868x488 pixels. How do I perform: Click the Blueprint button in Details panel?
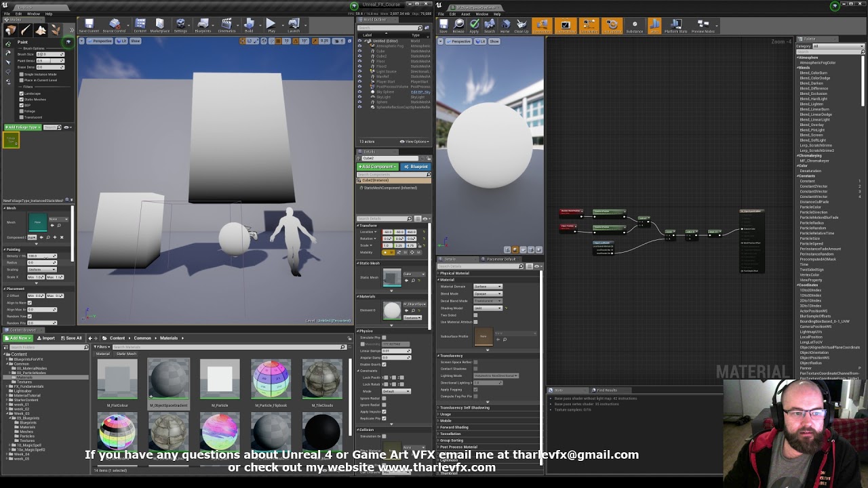pos(415,167)
